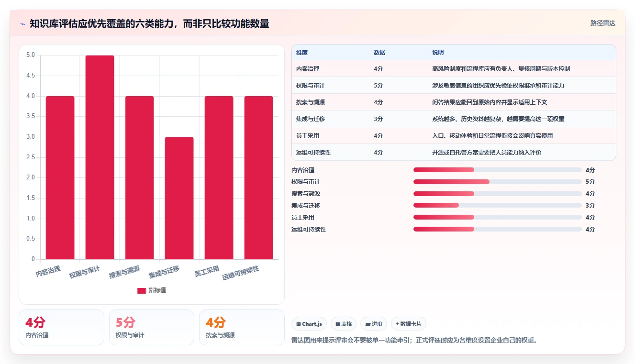Click the description starting 涉及敏感信息的组织
The height and width of the screenshot is (364, 635).
pos(499,86)
